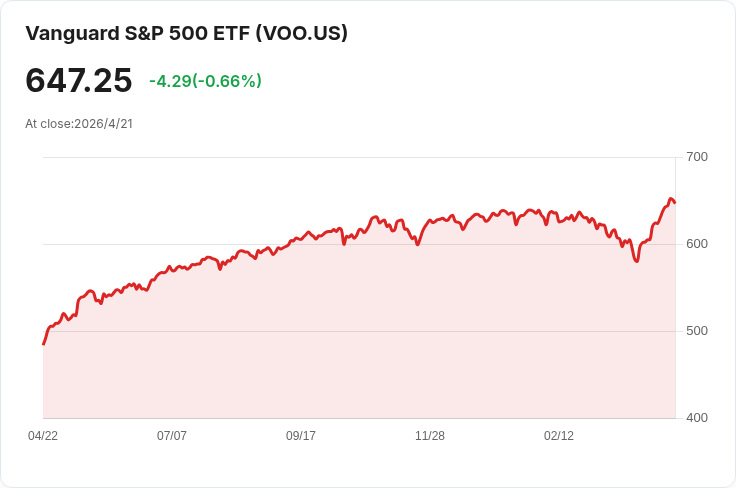
Task: Select the 04/22 date on the x-axis
Action: 43,436
